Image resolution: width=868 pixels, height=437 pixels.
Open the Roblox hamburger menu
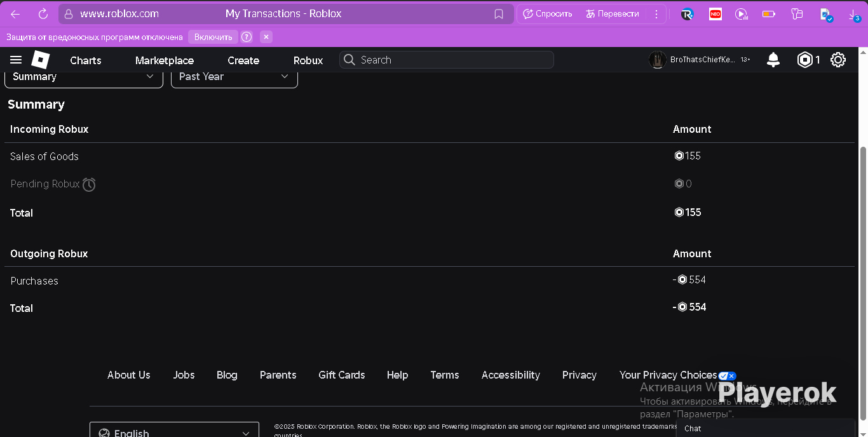click(16, 60)
